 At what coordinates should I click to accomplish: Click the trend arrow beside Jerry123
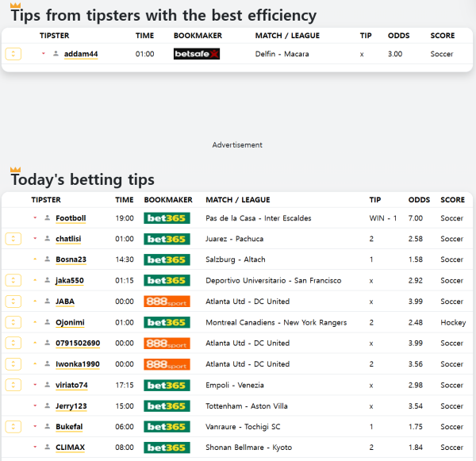pyautogui.click(x=35, y=405)
